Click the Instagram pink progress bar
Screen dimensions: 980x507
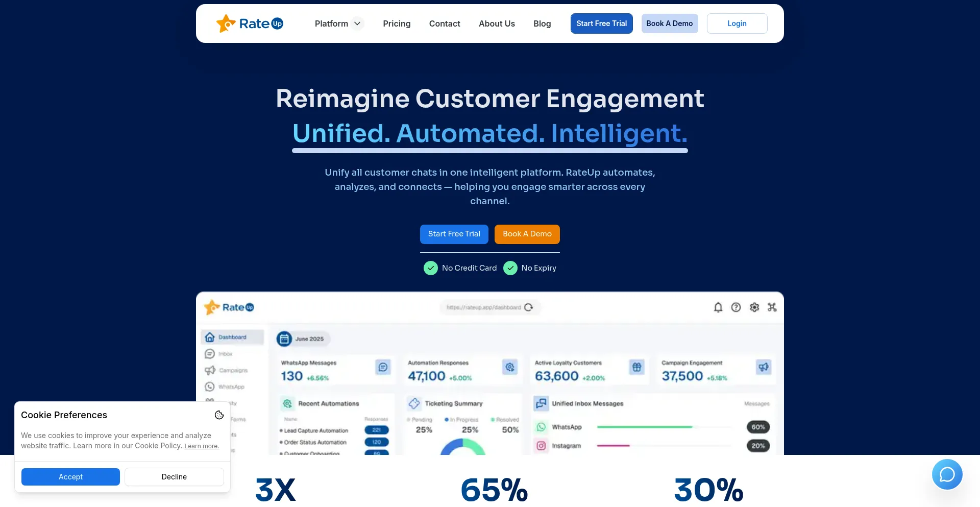[x=614, y=446]
